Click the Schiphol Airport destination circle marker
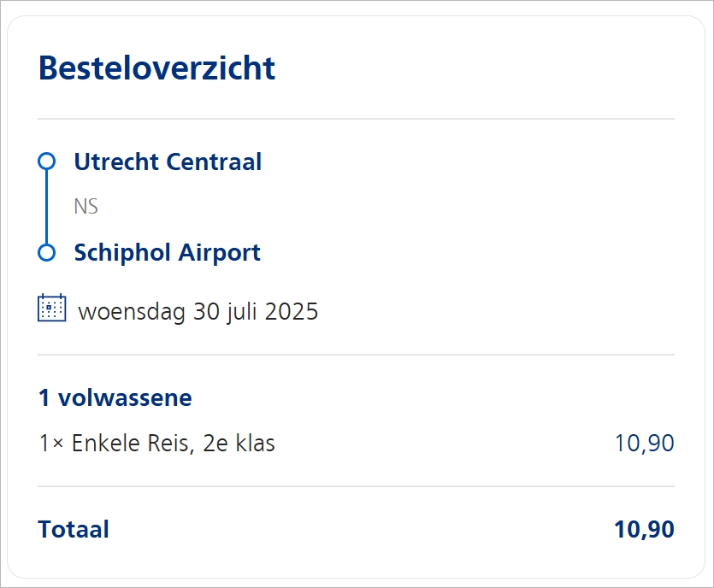Viewport: 714px width, 588px height. tap(47, 253)
